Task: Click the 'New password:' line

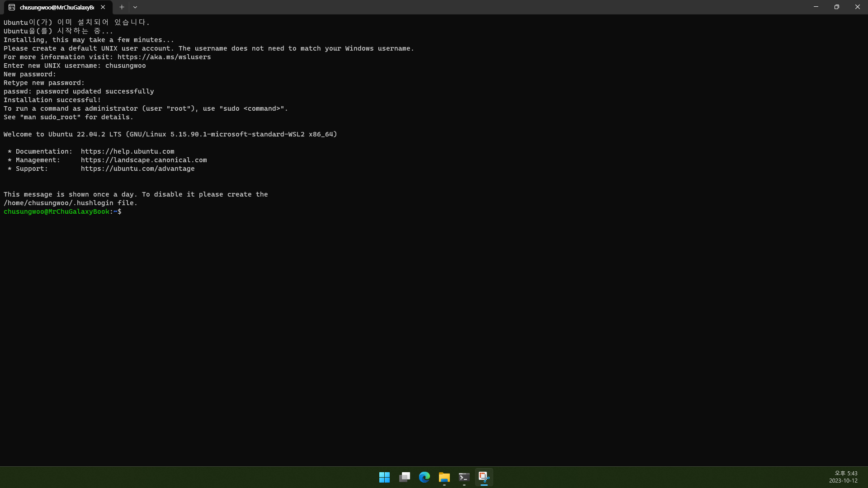Action: pyautogui.click(x=30, y=74)
